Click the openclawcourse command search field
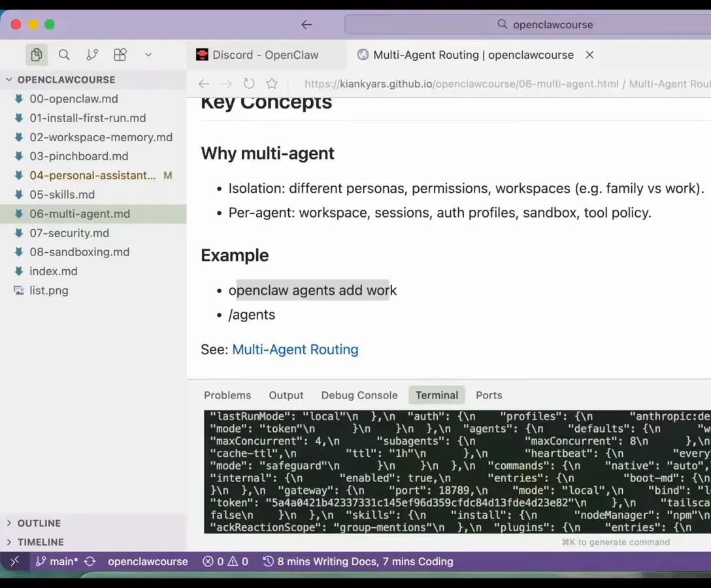The image size is (711, 588). point(528,24)
